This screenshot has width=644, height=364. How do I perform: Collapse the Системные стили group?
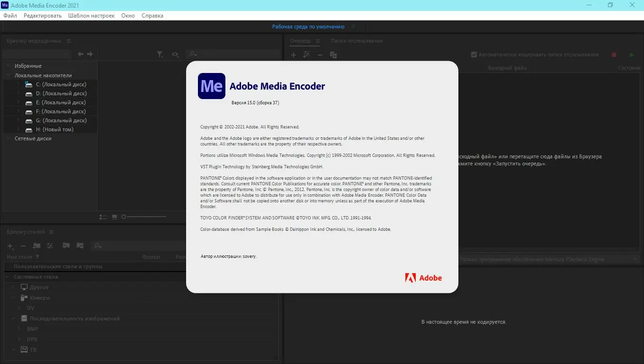pos(7,277)
